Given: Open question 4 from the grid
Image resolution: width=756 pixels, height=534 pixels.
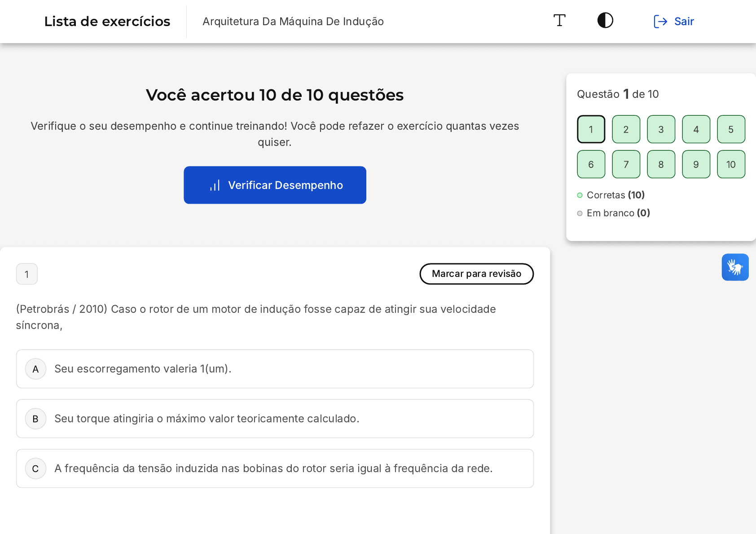Looking at the screenshot, I should pyautogui.click(x=696, y=129).
